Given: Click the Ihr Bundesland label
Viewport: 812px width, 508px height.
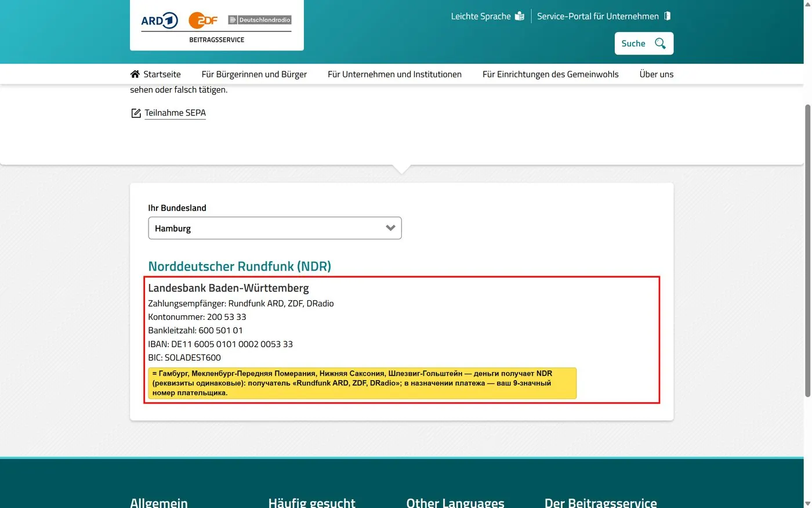Looking at the screenshot, I should tap(177, 208).
